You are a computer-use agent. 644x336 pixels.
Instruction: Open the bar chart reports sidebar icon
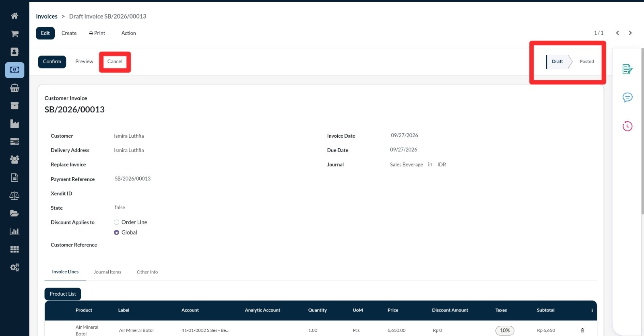click(14, 232)
